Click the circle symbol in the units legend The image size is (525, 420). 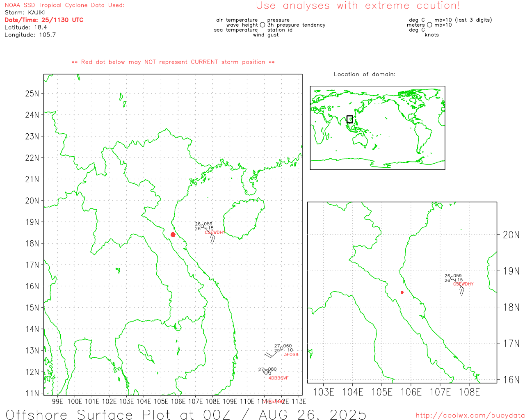click(429, 25)
